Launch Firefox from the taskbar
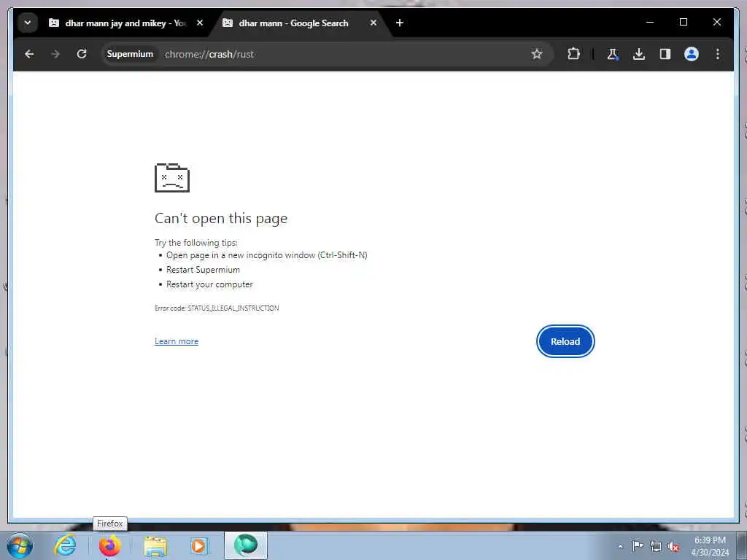This screenshot has width=747, height=560. pyautogui.click(x=109, y=545)
